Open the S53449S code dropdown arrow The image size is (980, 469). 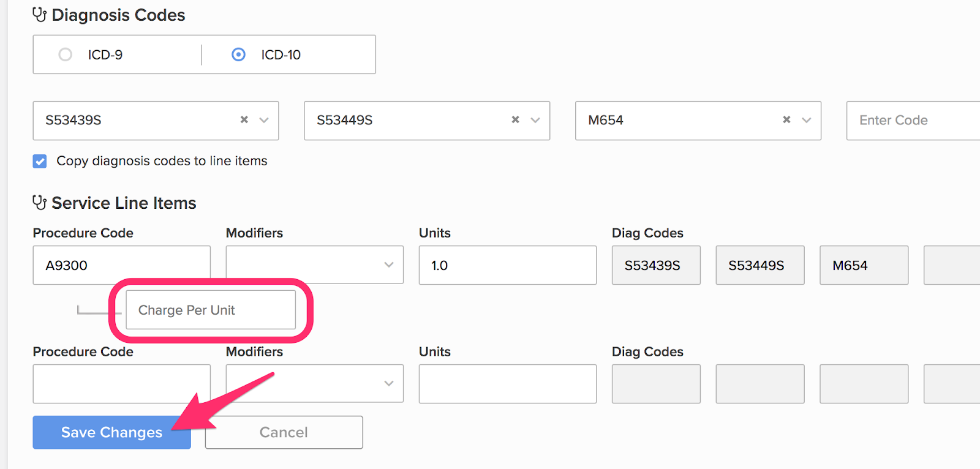tap(535, 120)
